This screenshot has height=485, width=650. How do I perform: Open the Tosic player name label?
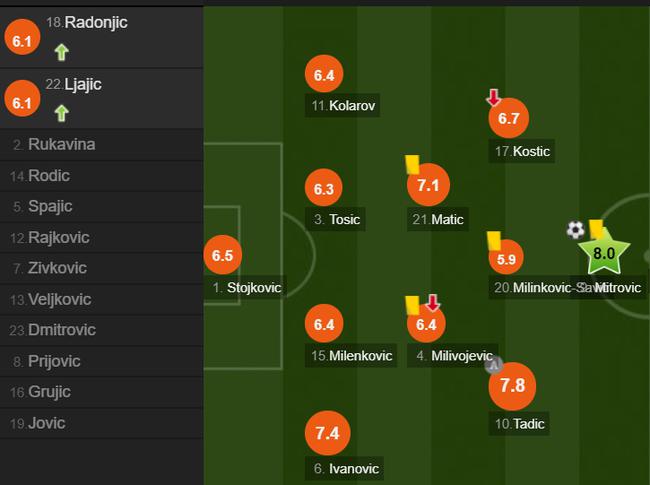pyautogui.click(x=335, y=219)
